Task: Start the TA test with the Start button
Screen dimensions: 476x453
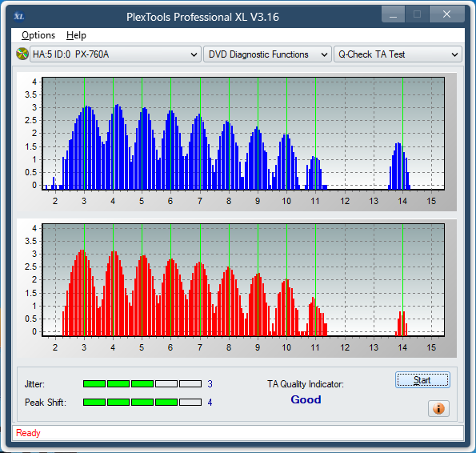Action: coord(422,380)
